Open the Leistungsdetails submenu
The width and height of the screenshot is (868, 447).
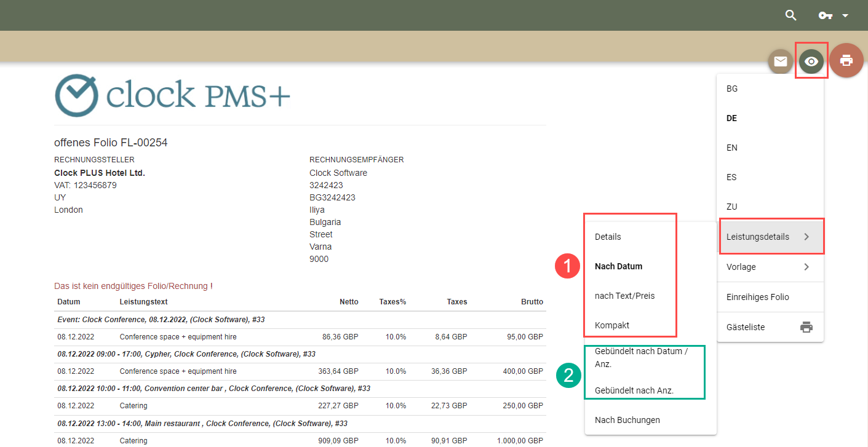pyautogui.click(x=770, y=237)
